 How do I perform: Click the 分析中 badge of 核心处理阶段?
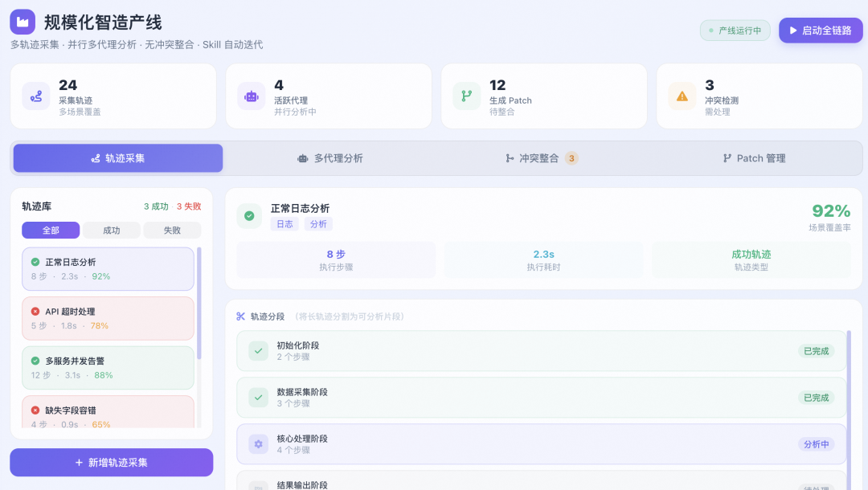pos(816,444)
